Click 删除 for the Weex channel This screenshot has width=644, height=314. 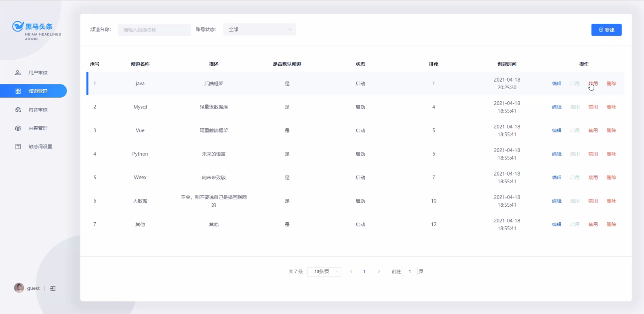point(611,178)
